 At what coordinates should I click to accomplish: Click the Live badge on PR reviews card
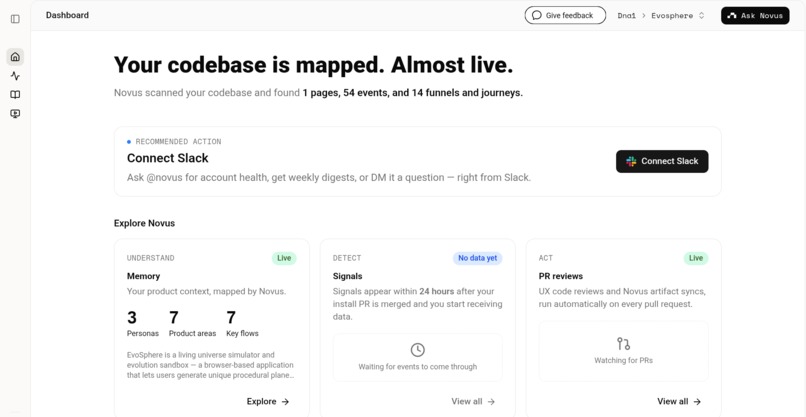tap(696, 258)
